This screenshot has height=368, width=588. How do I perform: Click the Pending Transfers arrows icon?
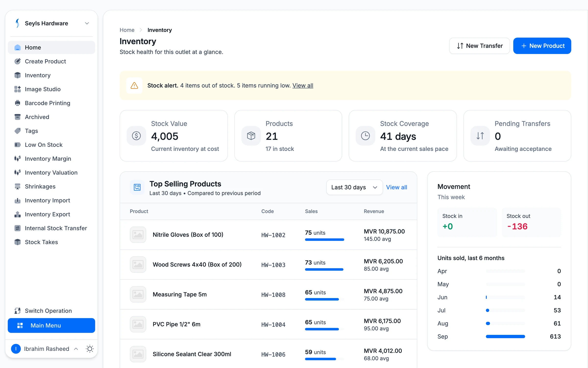click(x=480, y=136)
